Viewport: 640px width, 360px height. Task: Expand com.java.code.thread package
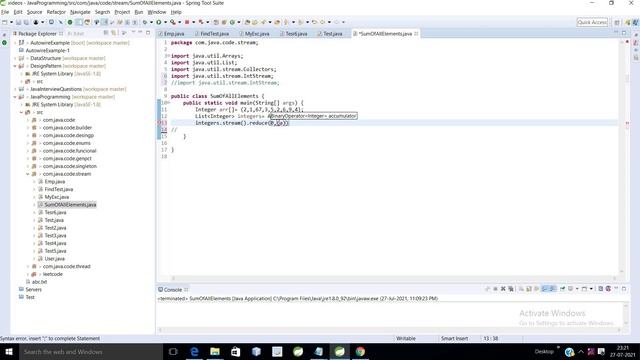pyautogui.click(x=28, y=267)
